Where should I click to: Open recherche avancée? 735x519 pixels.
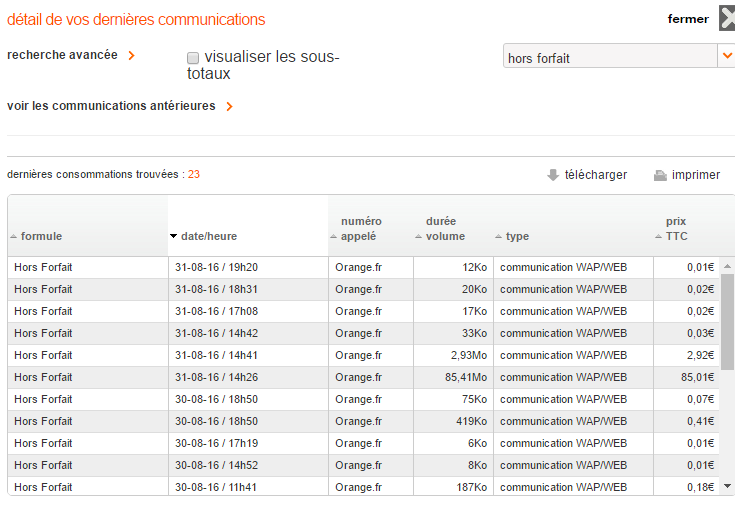62,55
